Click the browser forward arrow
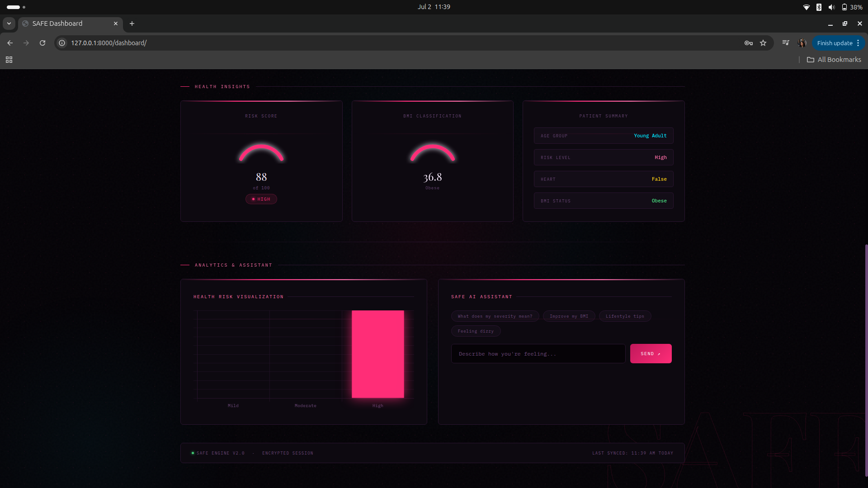Viewport: 868px width, 488px height. tap(26, 43)
